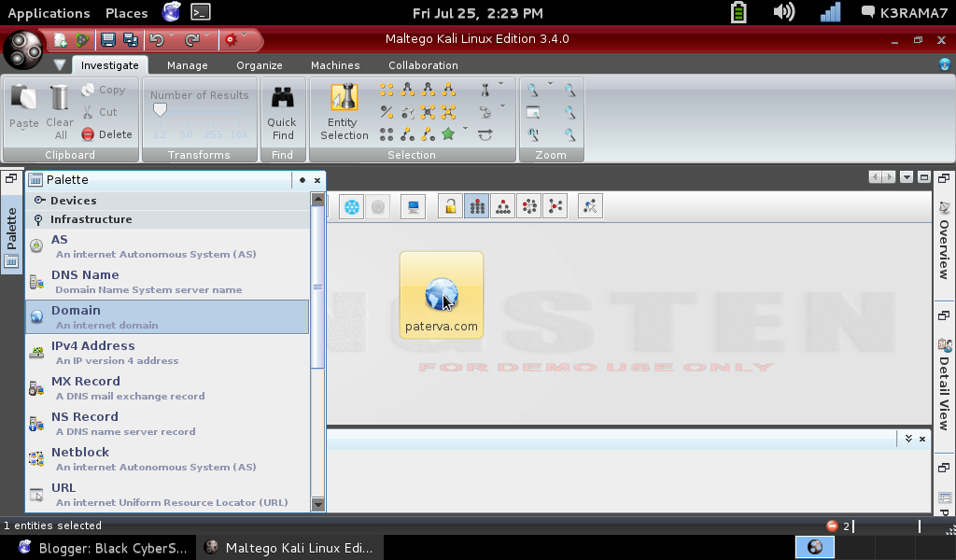This screenshot has height=560, width=956.
Task: Click the blue help icon at ribbon right
Action: [945, 64]
